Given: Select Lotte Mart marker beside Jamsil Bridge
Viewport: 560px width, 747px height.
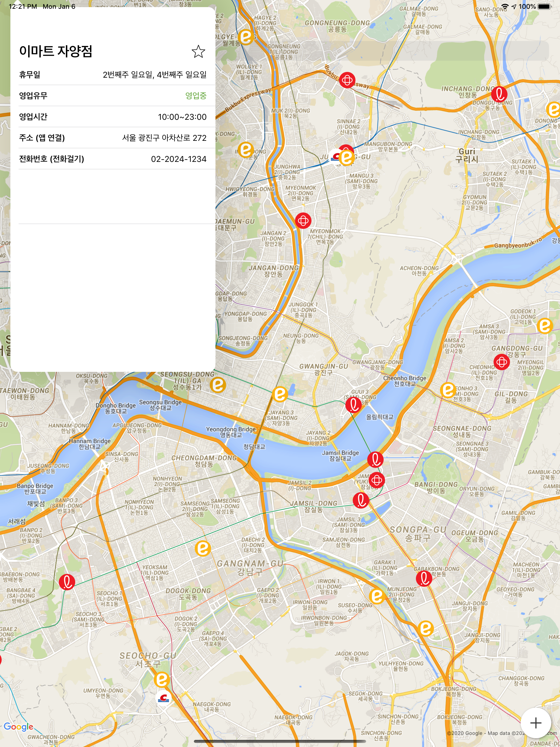Looking at the screenshot, I should (375, 460).
